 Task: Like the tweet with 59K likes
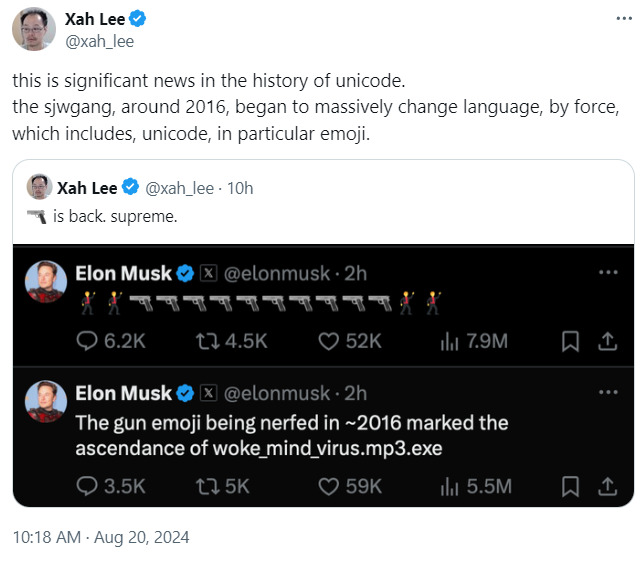coord(329,486)
